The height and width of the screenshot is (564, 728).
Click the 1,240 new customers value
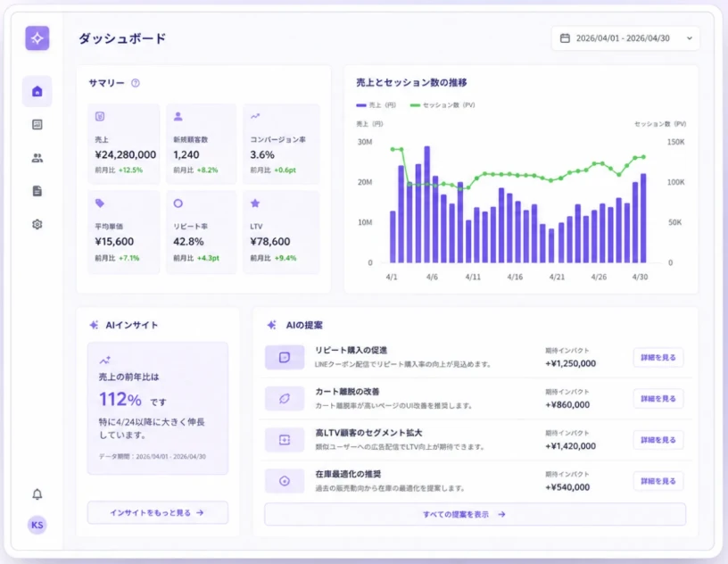click(186, 154)
